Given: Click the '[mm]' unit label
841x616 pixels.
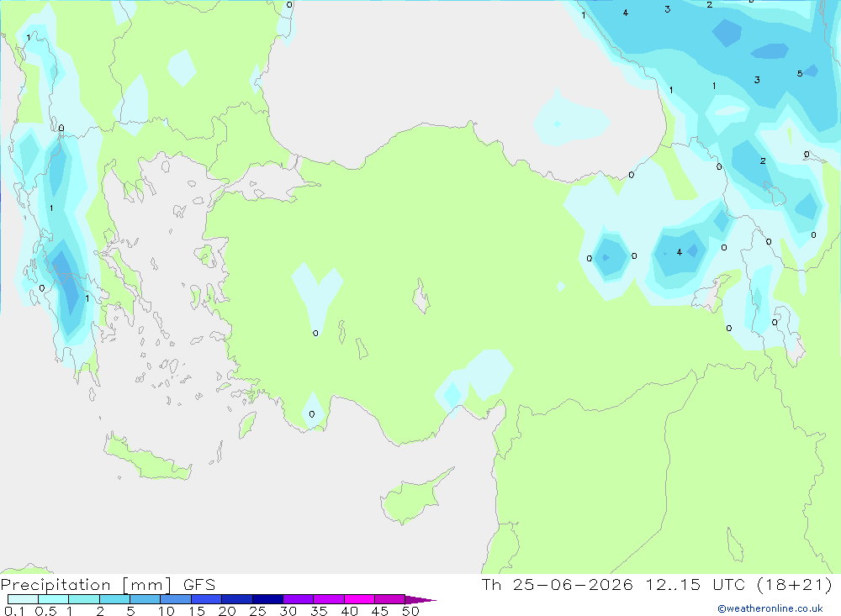Looking at the screenshot, I should pyautogui.click(x=147, y=585).
